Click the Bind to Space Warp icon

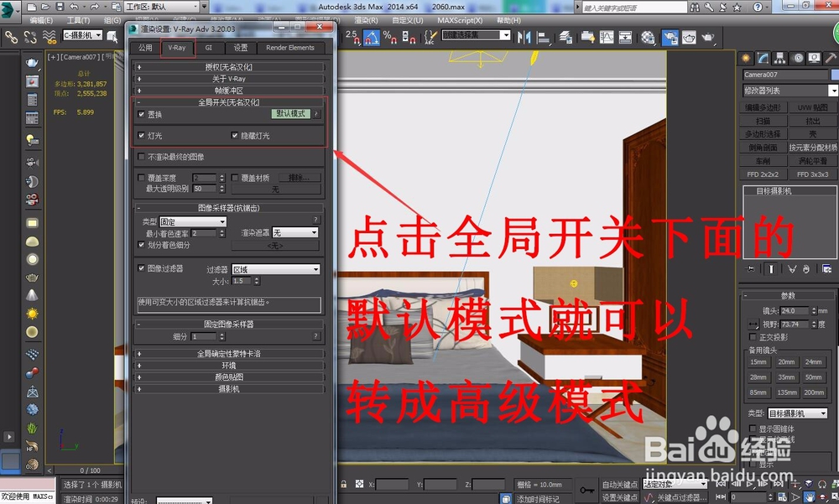click(x=50, y=37)
